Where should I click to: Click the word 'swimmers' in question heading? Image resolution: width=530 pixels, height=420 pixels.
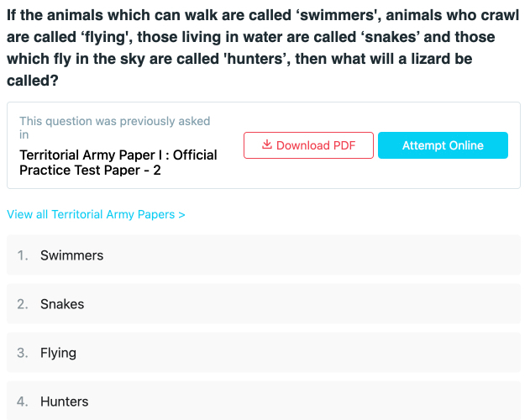point(337,16)
